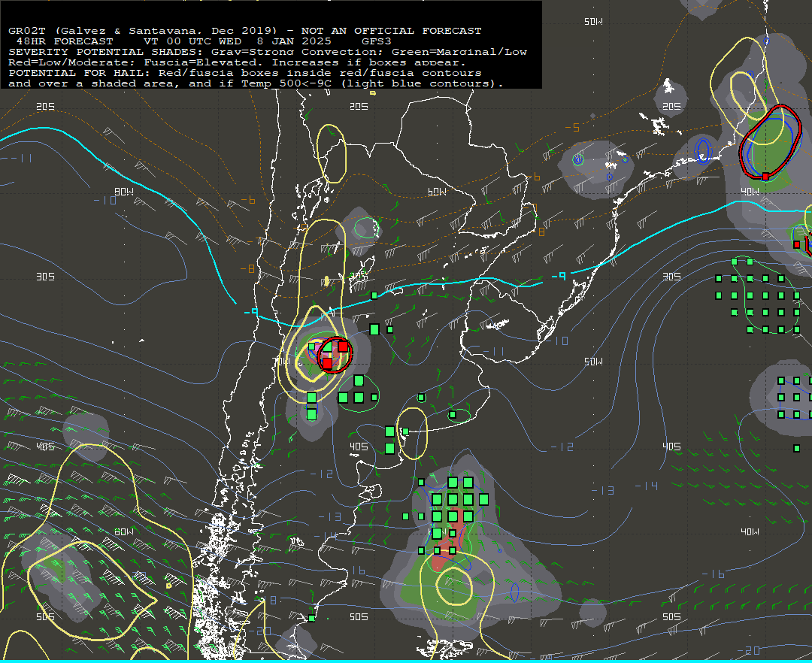Click the "50S" label in the southeast Atlantic
The image size is (812, 663).
click(x=671, y=617)
